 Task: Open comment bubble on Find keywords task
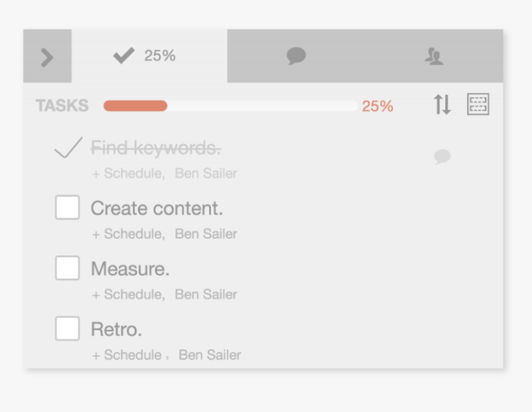[x=442, y=157]
